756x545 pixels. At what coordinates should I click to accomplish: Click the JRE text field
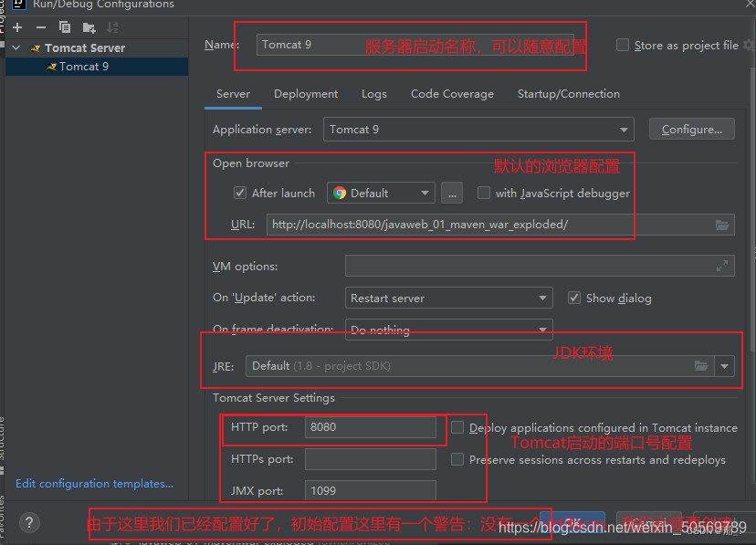[x=479, y=366]
